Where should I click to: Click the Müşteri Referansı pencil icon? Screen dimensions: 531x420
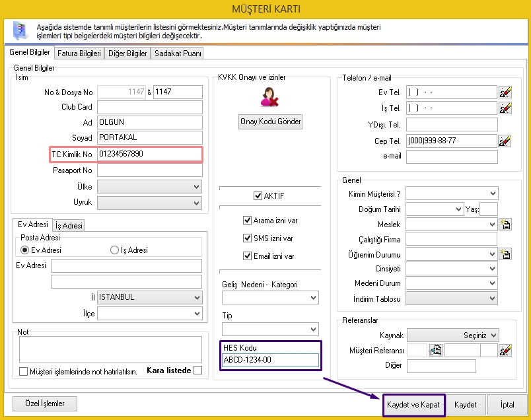pyautogui.click(x=505, y=351)
